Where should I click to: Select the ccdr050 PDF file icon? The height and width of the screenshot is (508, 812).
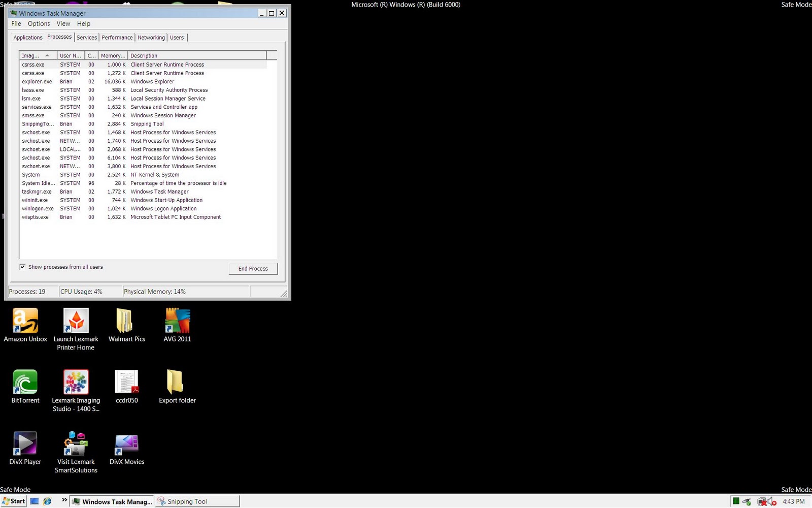127,382
